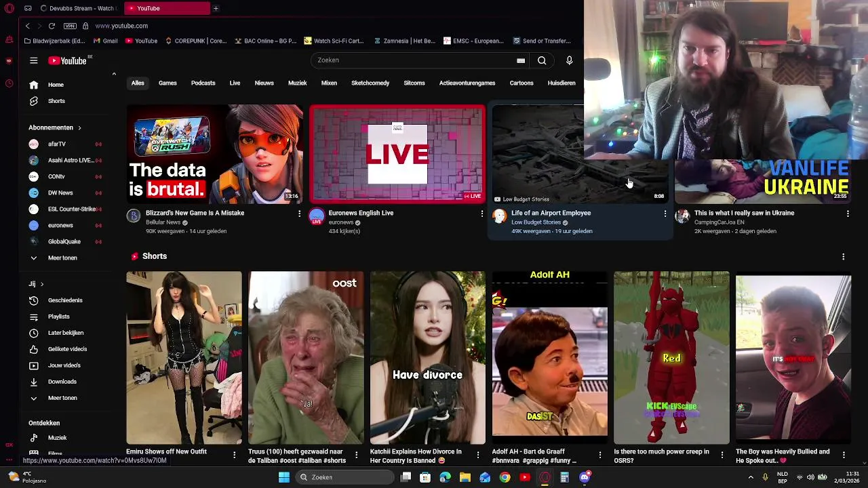Open options for Blizzard's New Game video

[299, 213]
